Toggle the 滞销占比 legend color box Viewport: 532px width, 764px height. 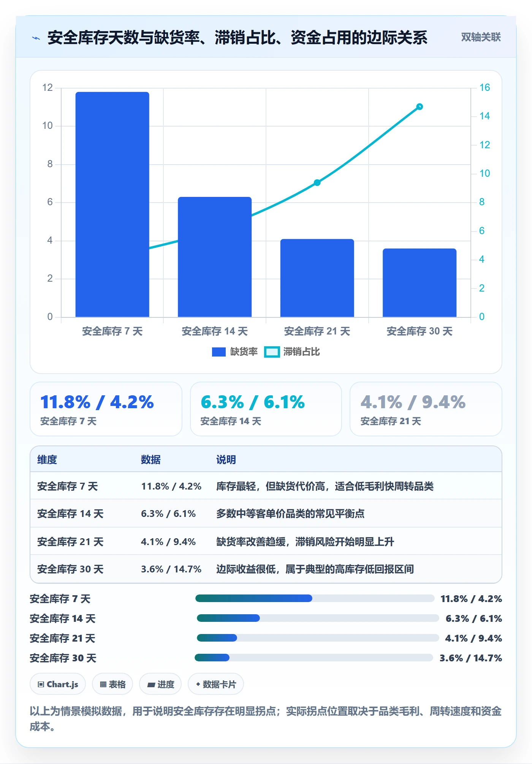point(272,352)
